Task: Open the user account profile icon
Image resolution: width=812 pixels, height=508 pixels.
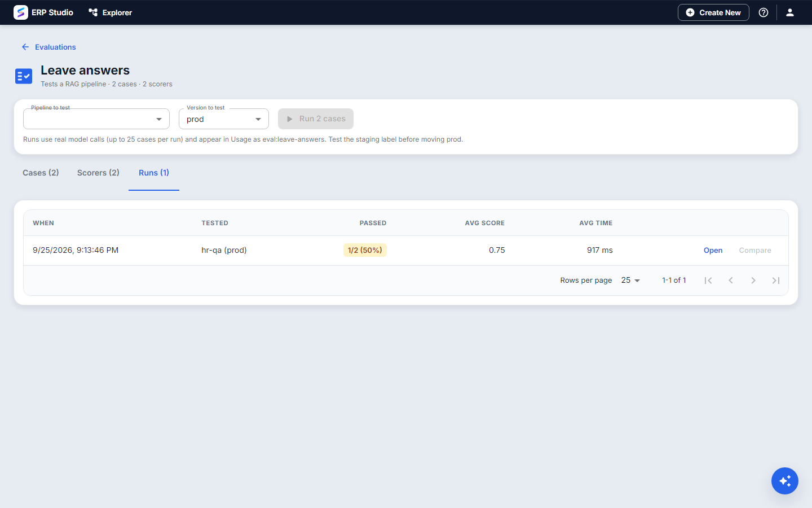Action: point(790,12)
